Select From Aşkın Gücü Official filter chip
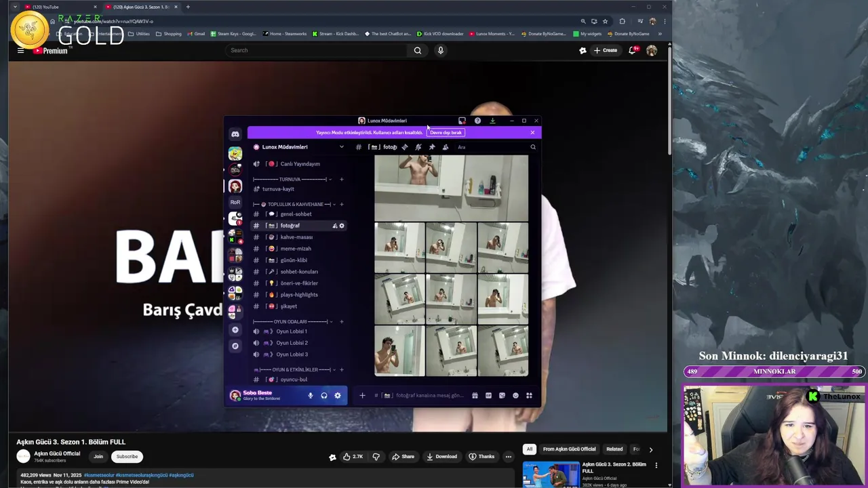 point(570,449)
